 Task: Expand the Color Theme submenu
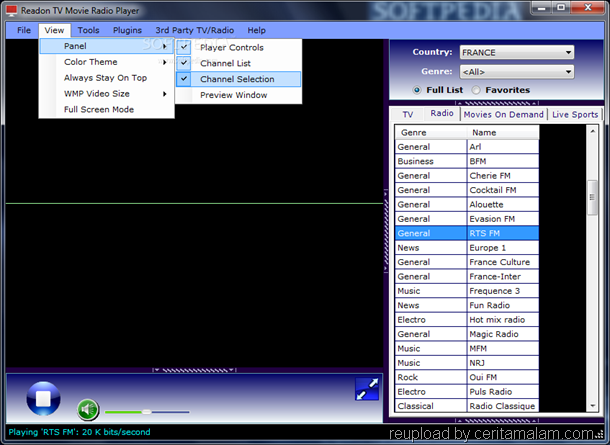tap(106, 62)
